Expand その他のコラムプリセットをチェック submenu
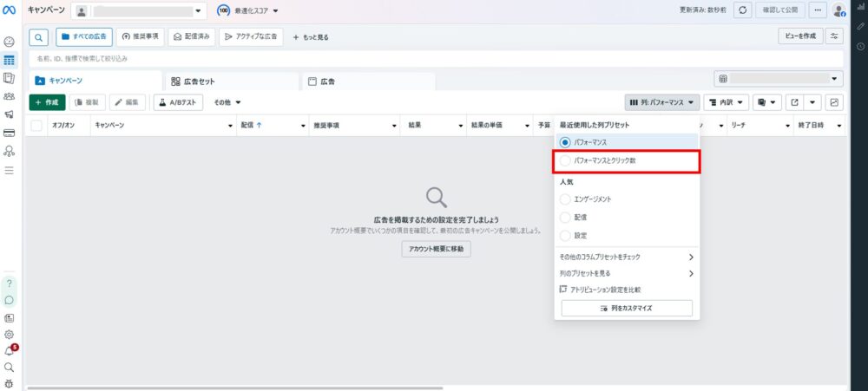Screen dimensions: 868x391 tap(627, 257)
